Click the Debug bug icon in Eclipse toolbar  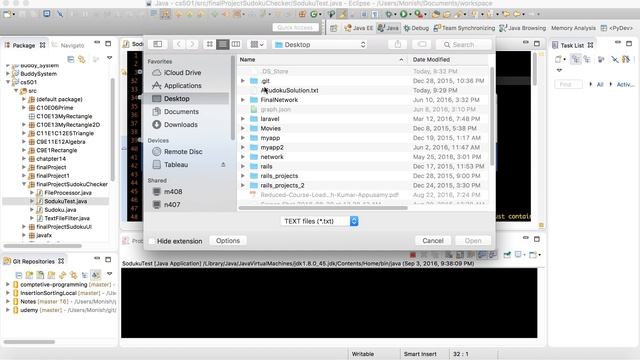(x=389, y=14)
